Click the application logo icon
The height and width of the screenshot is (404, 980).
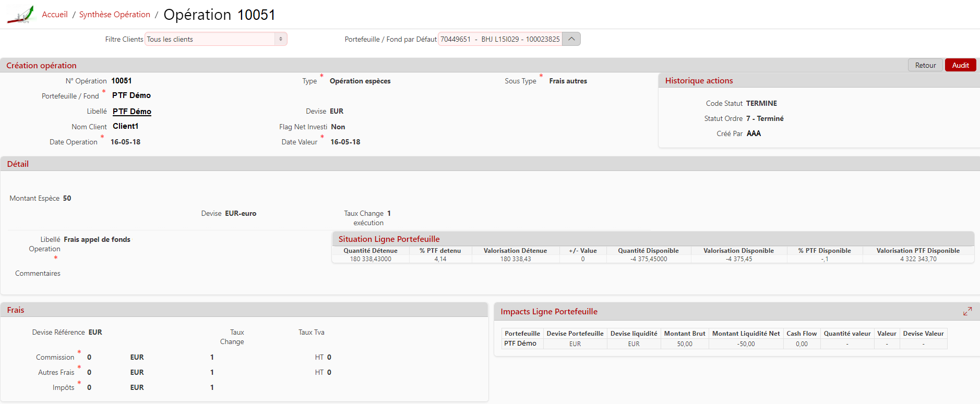click(x=20, y=15)
